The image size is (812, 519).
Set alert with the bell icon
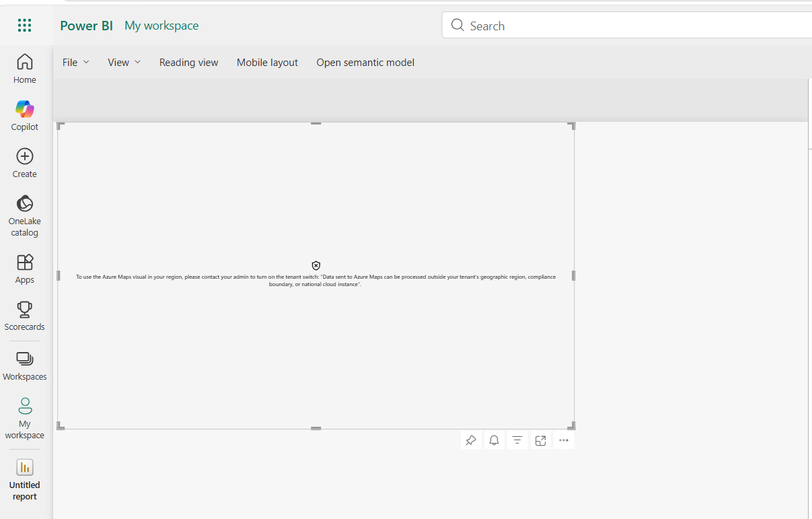point(494,440)
